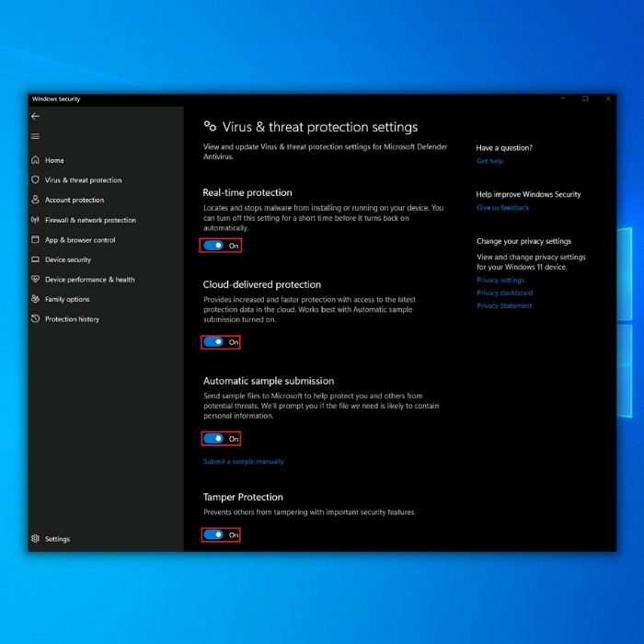Turn off Real-time protection toggle
The image size is (644, 644).
pos(213,246)
